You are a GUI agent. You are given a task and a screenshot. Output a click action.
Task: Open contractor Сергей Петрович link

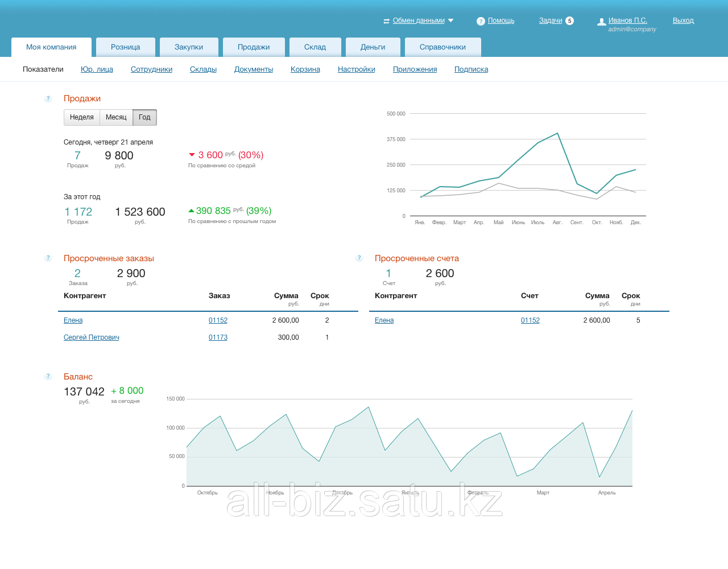pos(92,337)
